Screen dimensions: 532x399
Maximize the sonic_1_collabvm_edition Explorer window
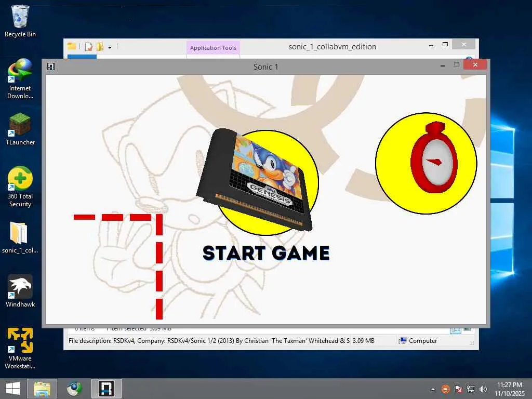[x=445, y=45]
